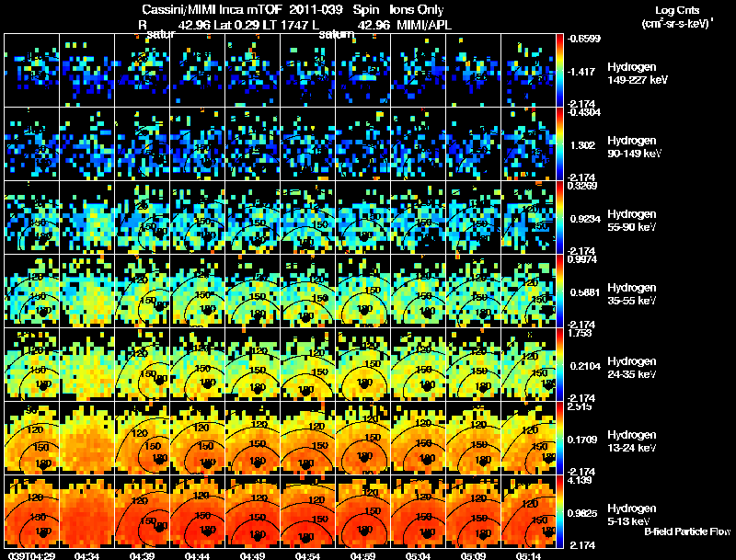Screen dimensions: 736x560
Task: Click the Hydrogen 13-24 keV row label
Action: click(x=632, y=441)
